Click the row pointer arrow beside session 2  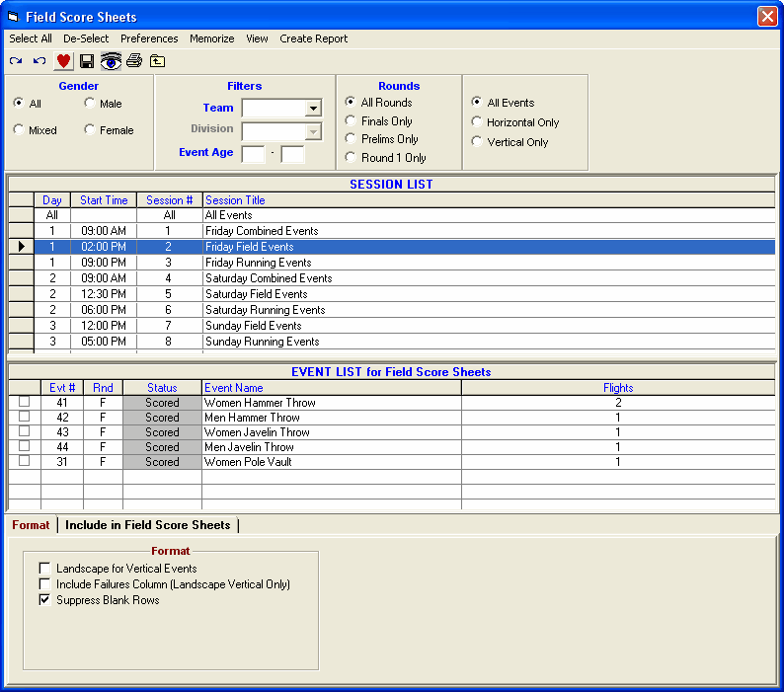point(22,247)
